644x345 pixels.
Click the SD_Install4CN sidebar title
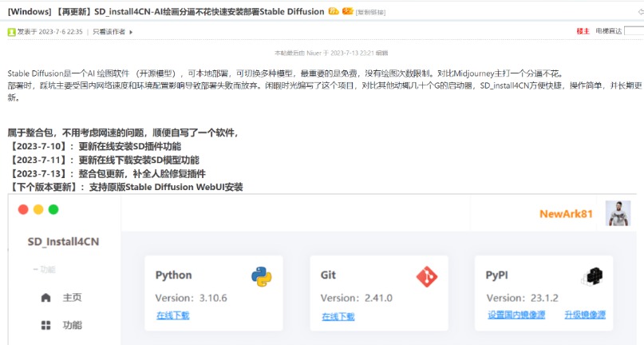coord(63,242)
